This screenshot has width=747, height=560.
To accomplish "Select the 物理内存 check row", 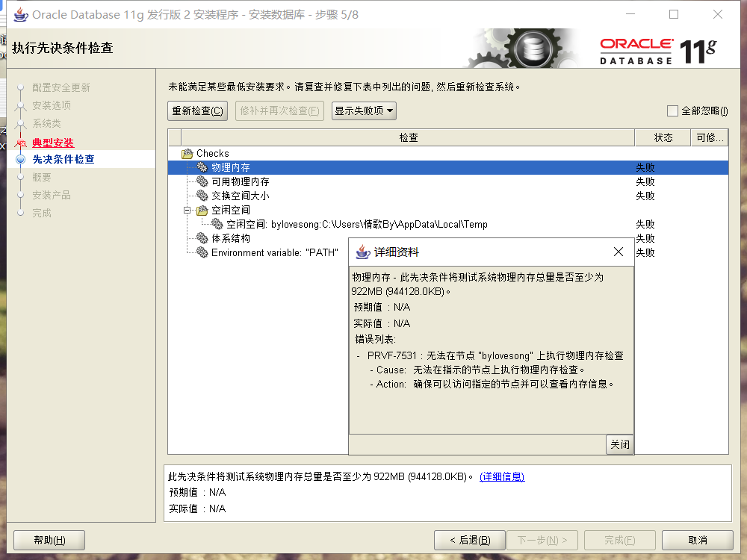I will [x=447, y=167].
